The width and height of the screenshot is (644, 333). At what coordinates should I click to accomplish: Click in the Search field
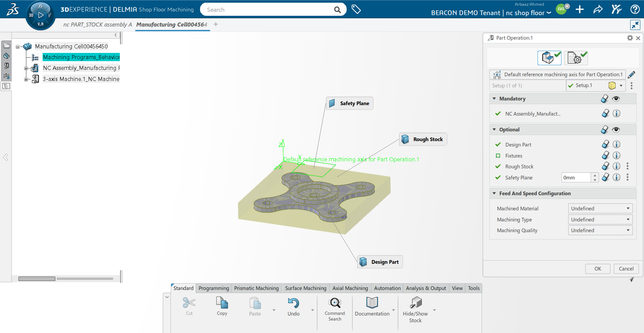point(268,10)
